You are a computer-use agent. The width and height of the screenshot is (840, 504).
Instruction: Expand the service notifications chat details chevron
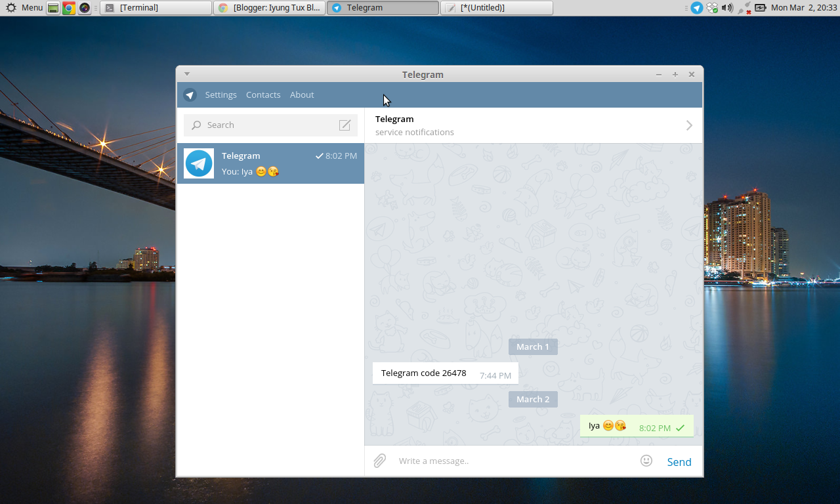coord(688,125)
